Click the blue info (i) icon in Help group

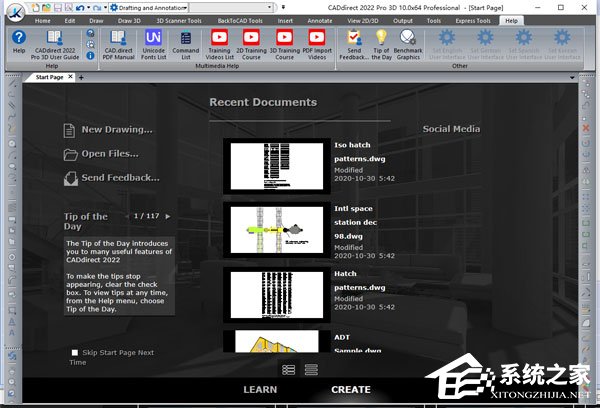click(x=90, y=56)
